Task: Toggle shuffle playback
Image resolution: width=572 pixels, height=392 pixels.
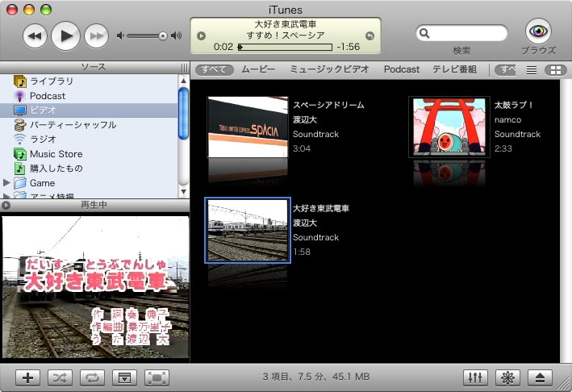Action: point(60,378)
